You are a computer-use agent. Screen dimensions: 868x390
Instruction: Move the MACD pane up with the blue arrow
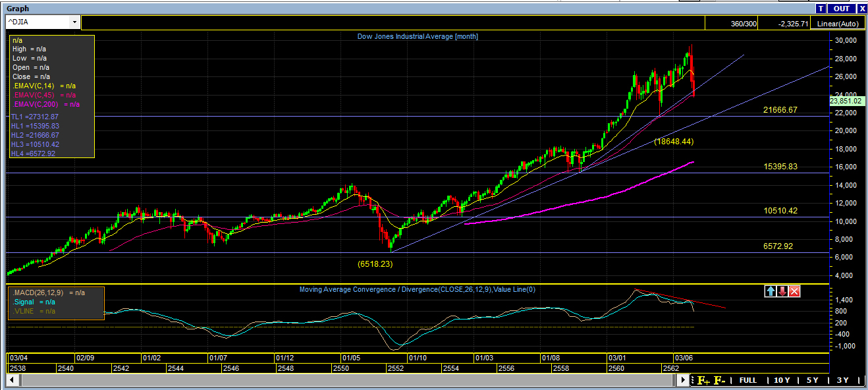770,291
